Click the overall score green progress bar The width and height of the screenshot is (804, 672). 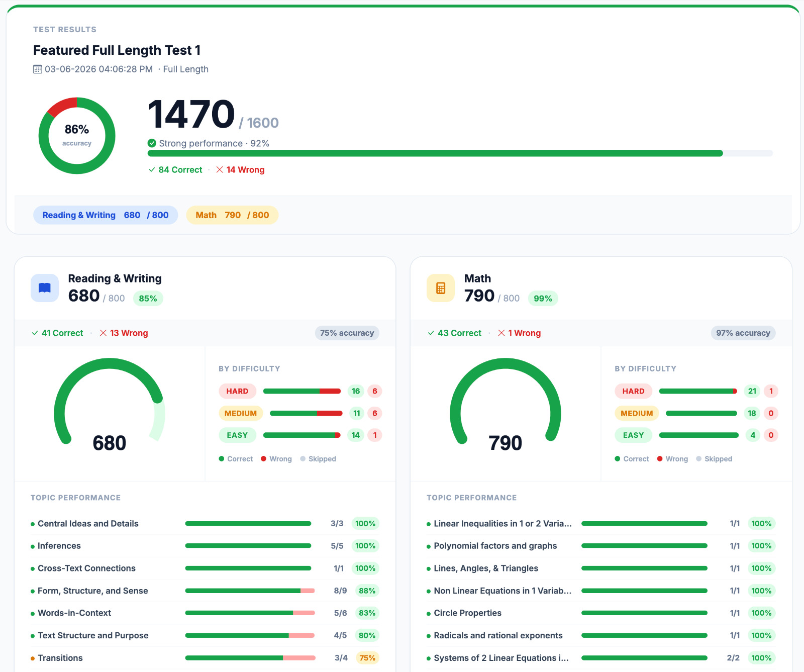click(460, 153)
